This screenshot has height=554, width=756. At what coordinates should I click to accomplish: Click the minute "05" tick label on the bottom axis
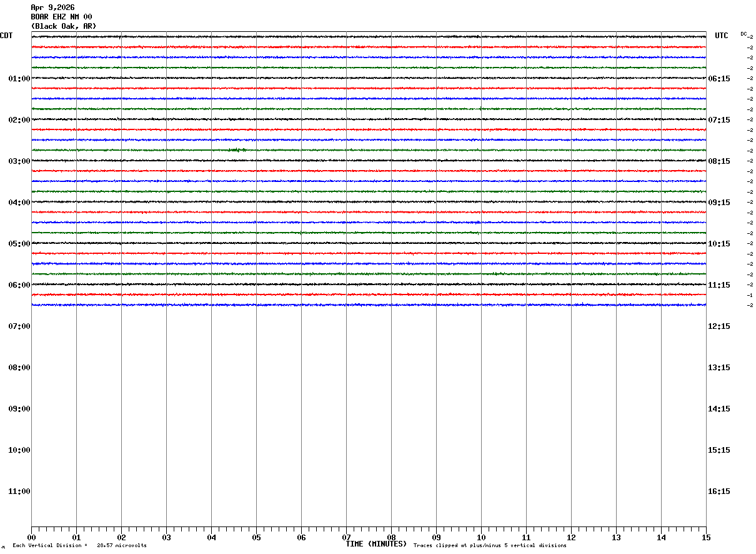pyautogui.click(x=256, y=538)
